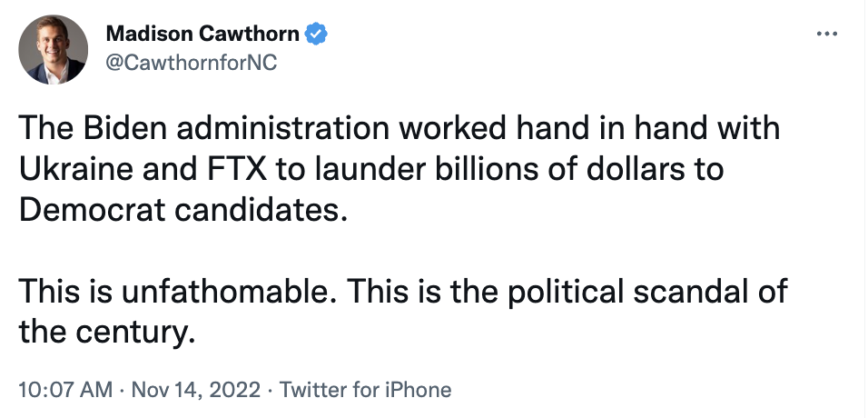The width and height of the screenshot is (868, 418).
Task: Click the word 'Ukraine' in the tweet
Action: 77,170
